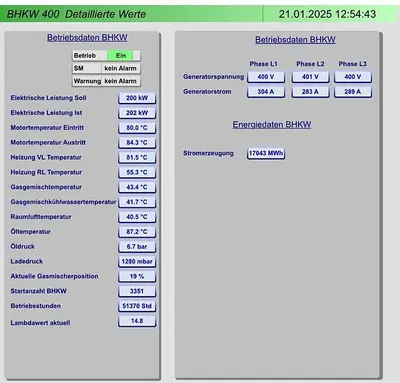Click the Generatorspannung row label
Image resolution: width=400 pixels, height=383 pixels.
[x=213, y=77]
